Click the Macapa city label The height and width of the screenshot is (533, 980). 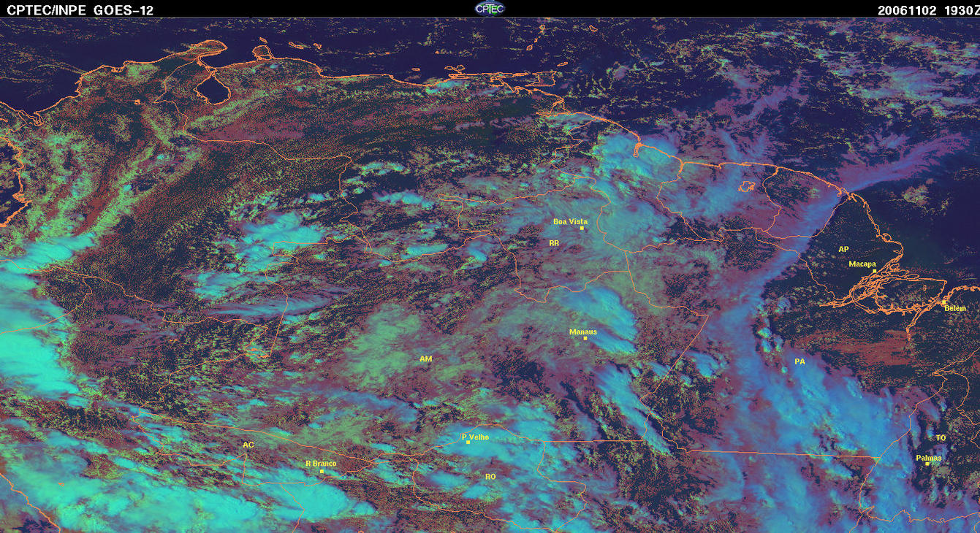point(862,264)
